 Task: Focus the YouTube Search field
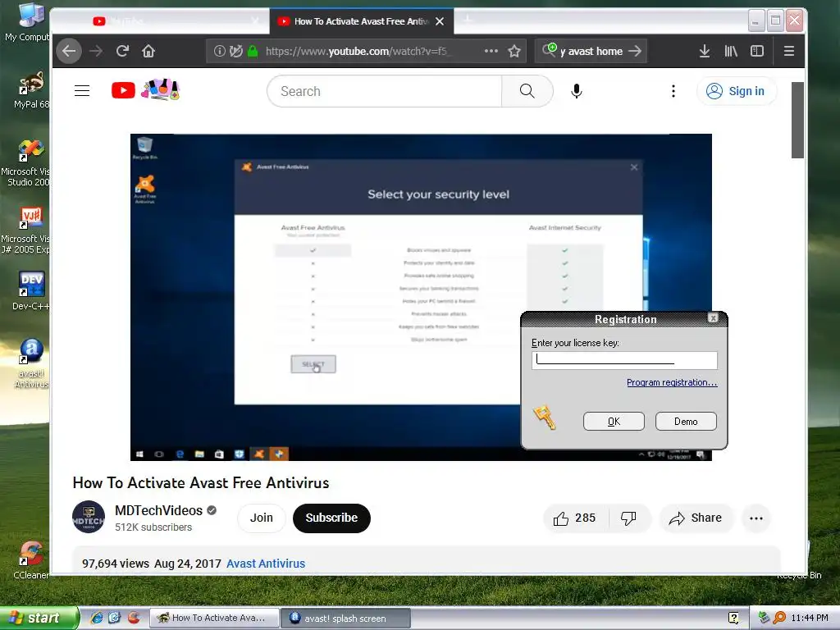coord(384,91)
